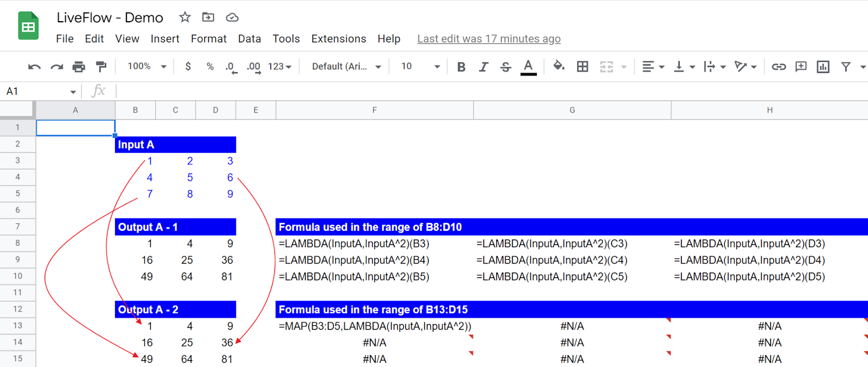The width and height of the screenshot is (868, 367).
Task: Click the select-all corner box
Action: pos(18,110)
